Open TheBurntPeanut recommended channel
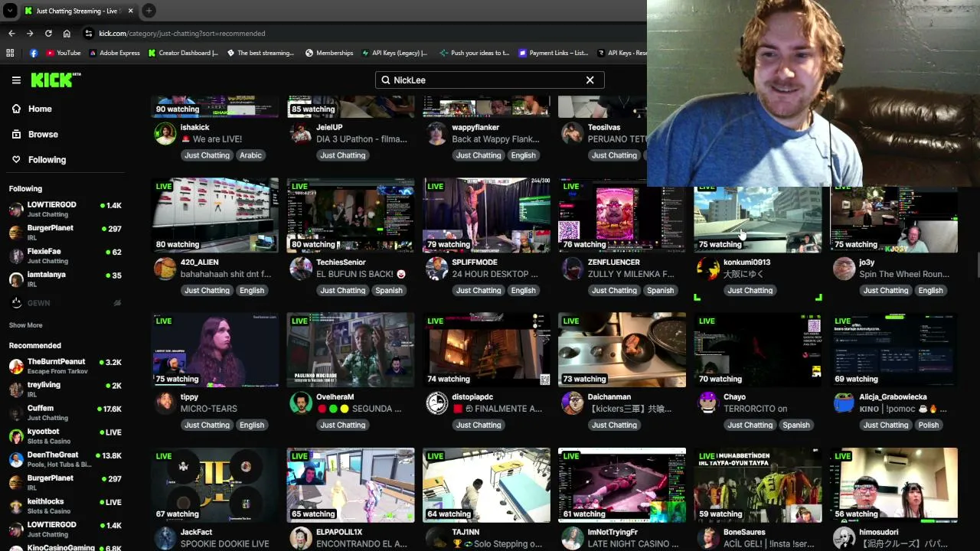Viewport: 980px width, 551px height. tap(65, 366)
